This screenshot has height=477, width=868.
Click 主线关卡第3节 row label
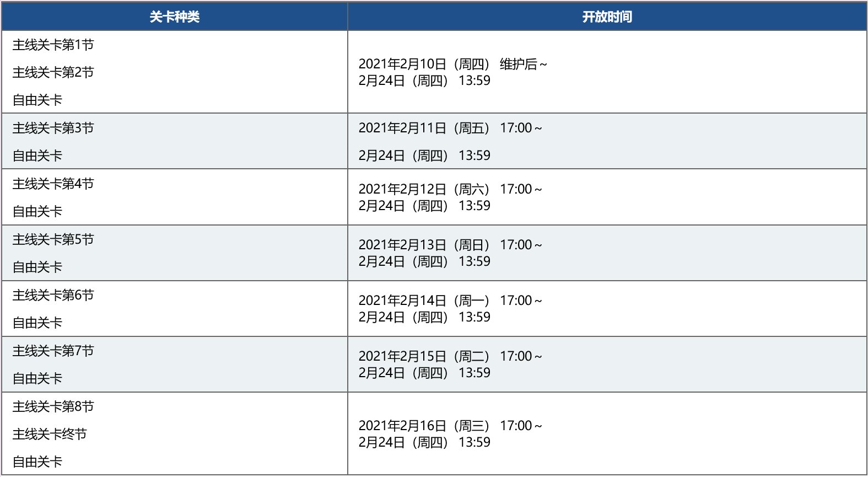tap(53, 128)
